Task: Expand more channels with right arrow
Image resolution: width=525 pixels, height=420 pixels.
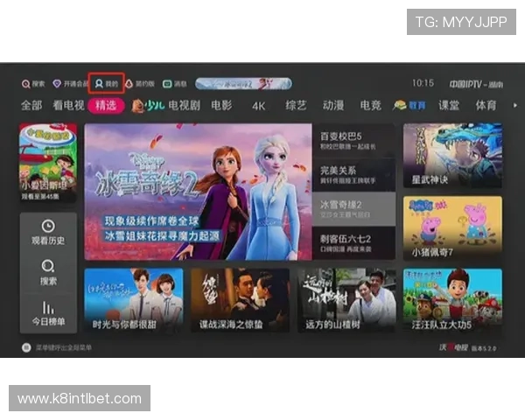Action: tap(515, 106)
